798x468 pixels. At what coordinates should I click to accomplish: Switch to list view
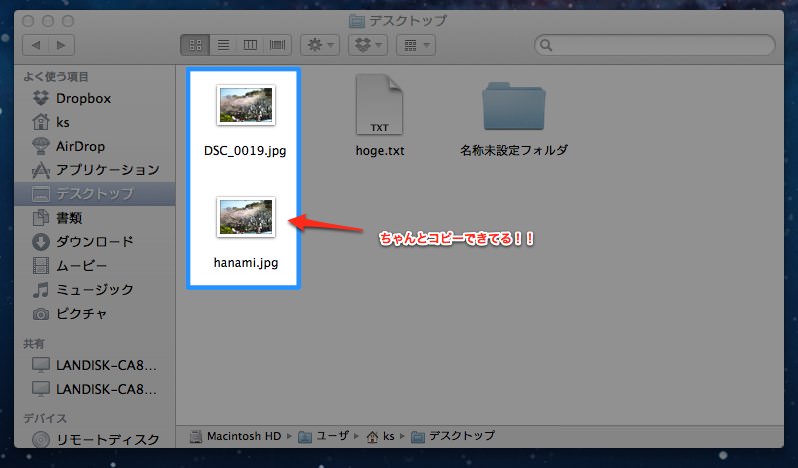click(223, 45)
